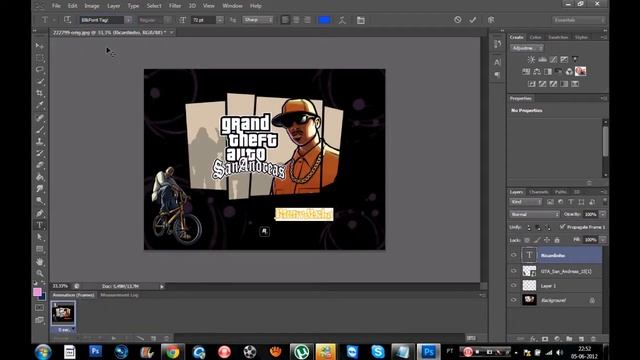This screenshot has width=640, height=360.
Task: Create a new group folder
Action: 569,339
